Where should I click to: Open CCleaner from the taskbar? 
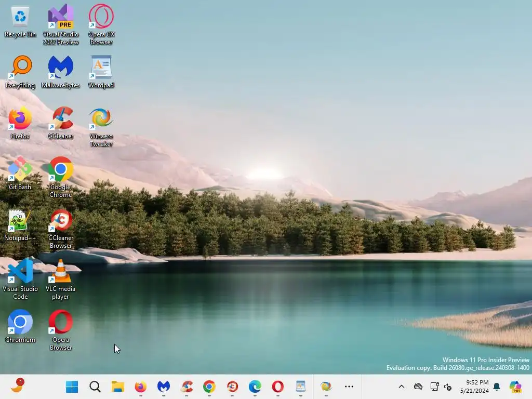[187, 387]
